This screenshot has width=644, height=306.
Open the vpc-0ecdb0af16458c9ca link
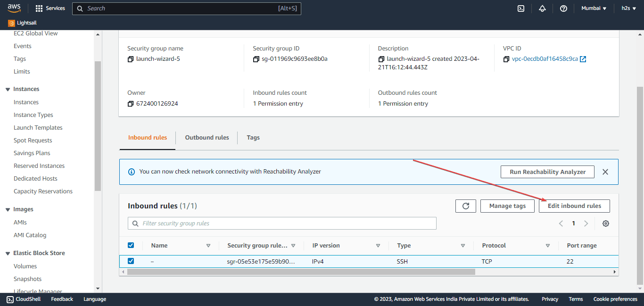[545, 59]
